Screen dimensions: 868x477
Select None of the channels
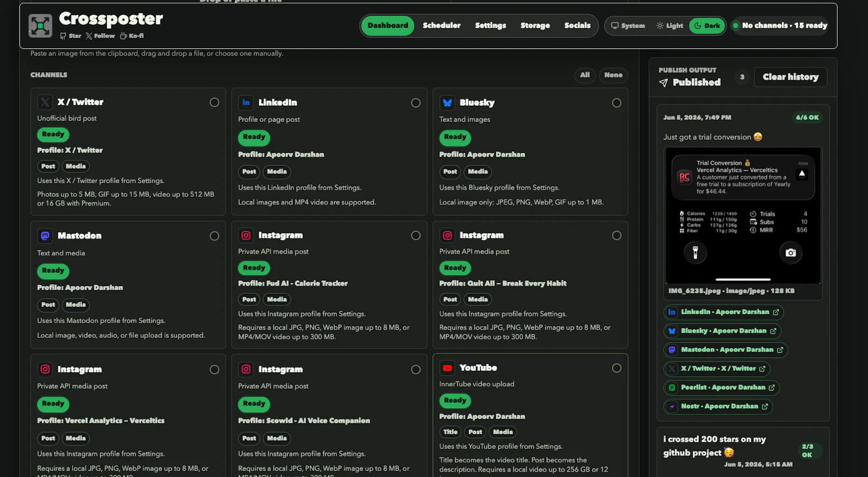coord(614,75)
